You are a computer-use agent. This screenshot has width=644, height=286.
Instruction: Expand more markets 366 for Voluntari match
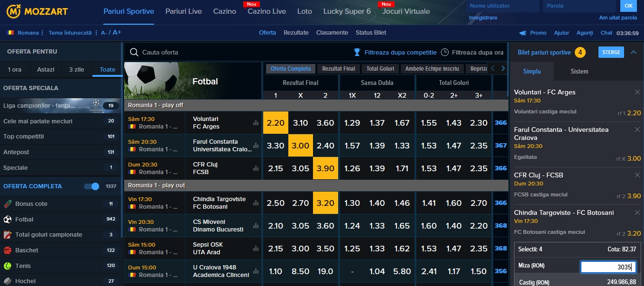[x=501, y=123]
